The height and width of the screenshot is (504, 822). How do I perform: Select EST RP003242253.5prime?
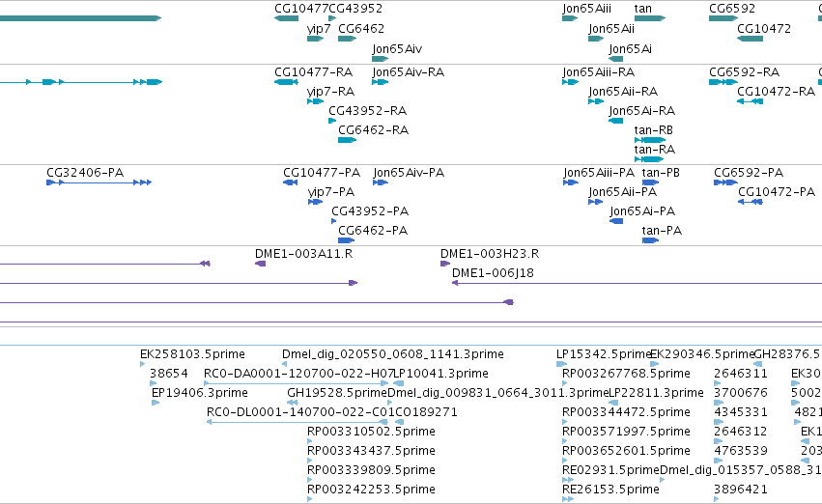tap(371, 490)
